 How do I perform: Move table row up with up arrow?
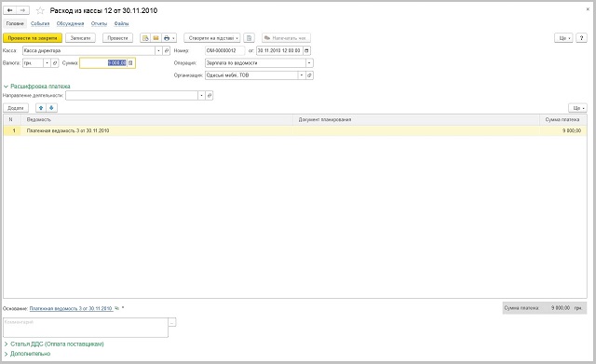[x=41, y=108]
